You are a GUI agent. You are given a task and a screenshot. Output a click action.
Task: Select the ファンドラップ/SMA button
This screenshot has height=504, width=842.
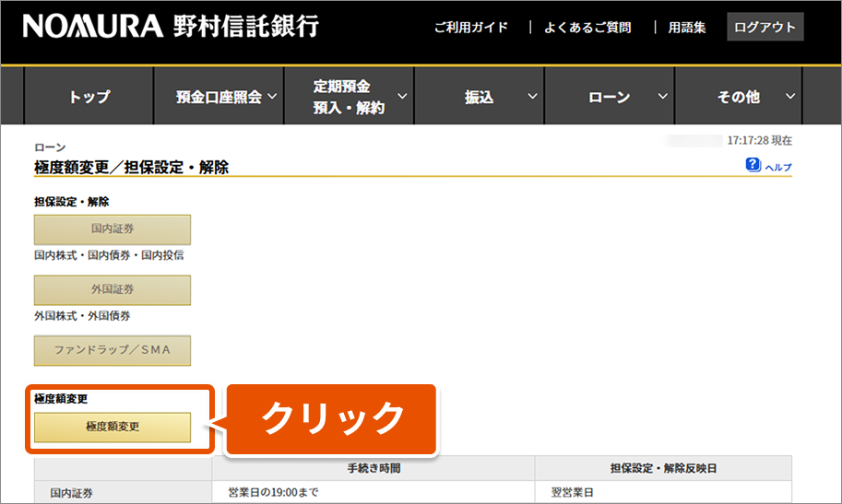click(x=113, y=350)
